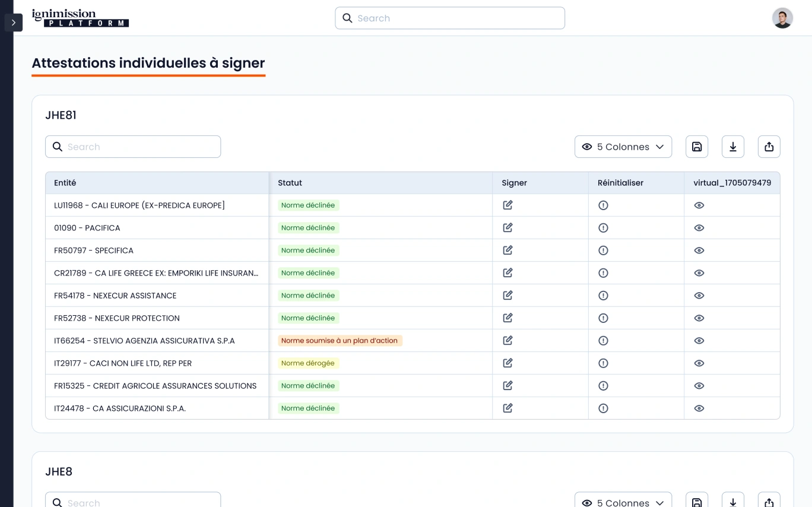Reset the CACI NON LIFE attestation

tap(603, 363)
